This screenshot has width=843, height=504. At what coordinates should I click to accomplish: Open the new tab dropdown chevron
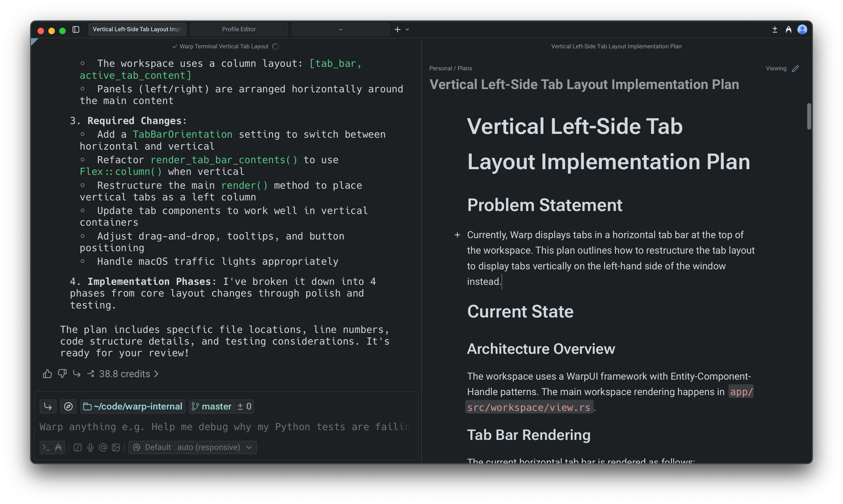407,30
